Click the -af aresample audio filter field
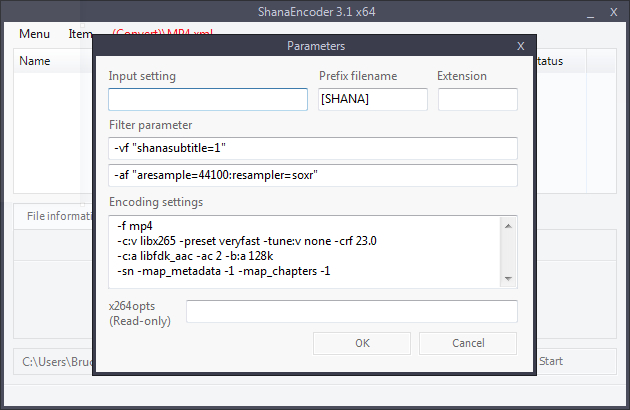630x410 pixels. 313,175
